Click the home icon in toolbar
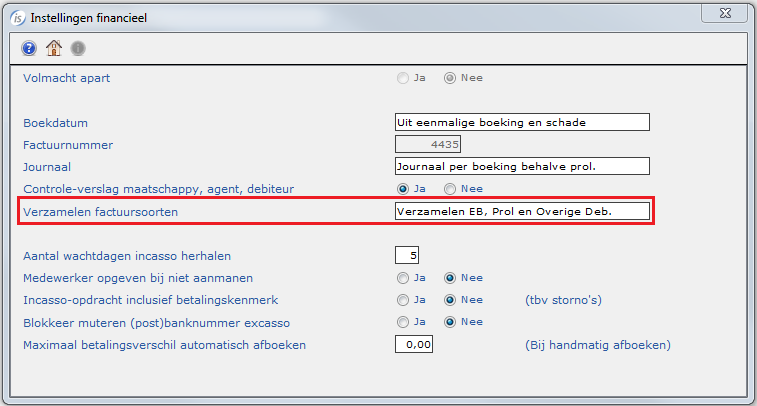This screenshot has height=406, width=757. tap(53, 48)
